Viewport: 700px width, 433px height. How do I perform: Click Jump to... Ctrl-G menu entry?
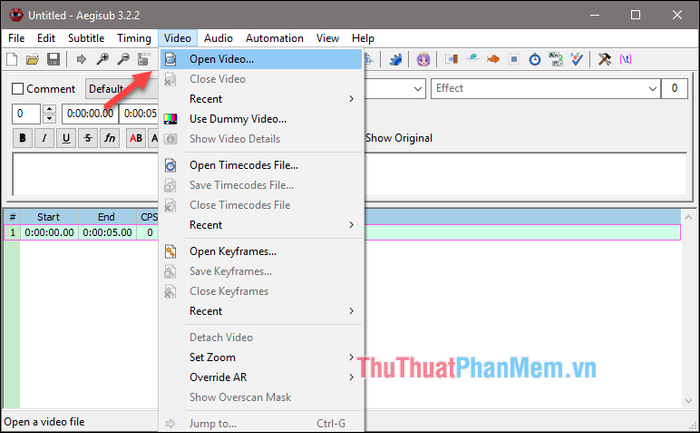point(261,423)
